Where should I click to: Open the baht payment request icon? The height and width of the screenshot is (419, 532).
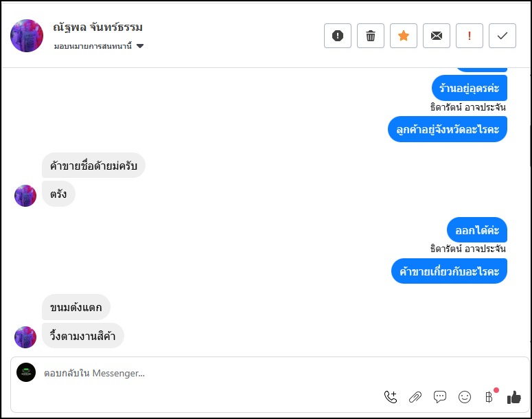click(x=489, y=396)
